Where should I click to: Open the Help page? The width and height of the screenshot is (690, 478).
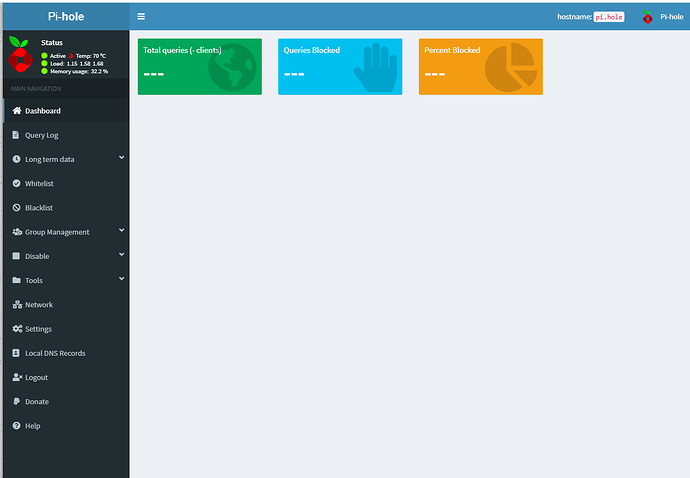click(32, 426)
